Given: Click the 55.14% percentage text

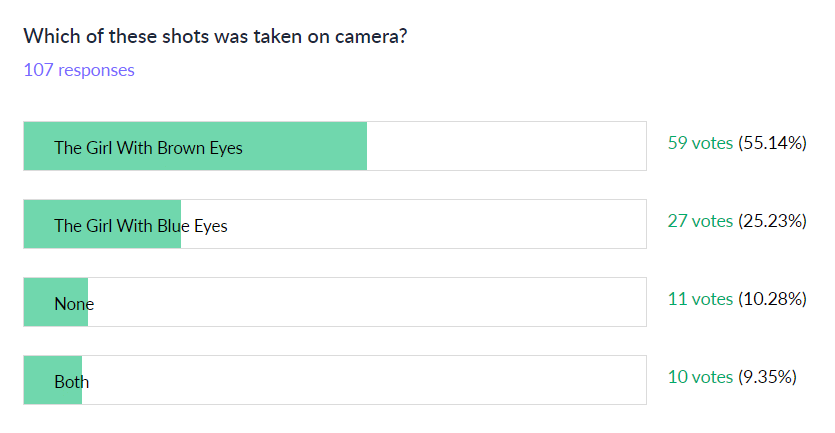Looking at the screenshot, I should [x=772, y=143].
